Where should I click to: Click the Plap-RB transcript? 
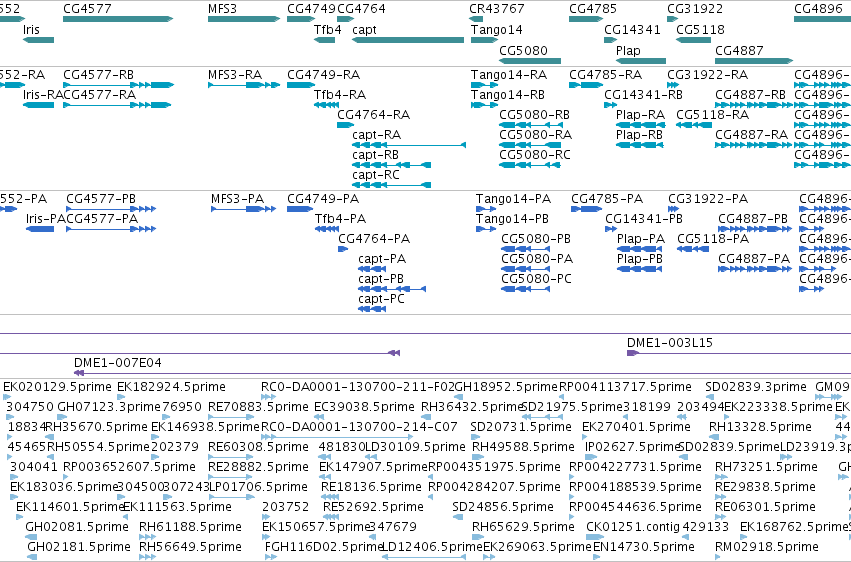coord(639,145)
